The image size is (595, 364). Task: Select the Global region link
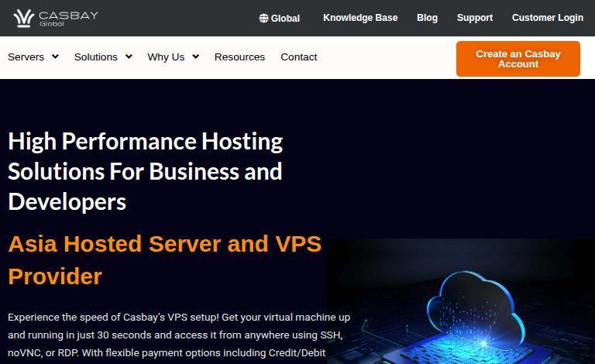[x=280, y=19]
